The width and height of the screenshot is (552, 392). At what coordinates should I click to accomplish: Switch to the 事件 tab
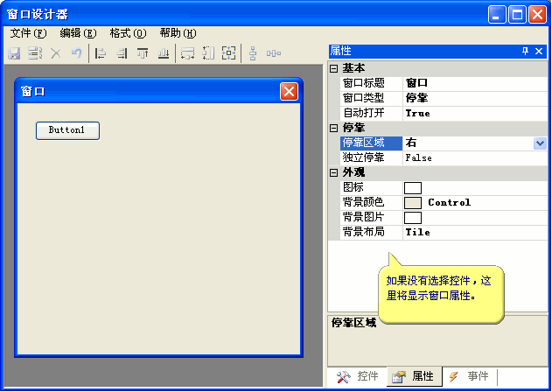click(469, 376)
